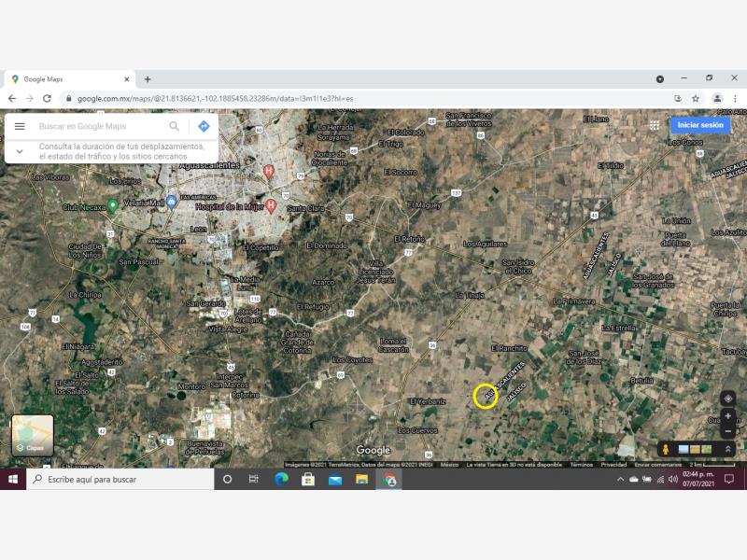This screenshot has width=747, height=560.
Task: Toggle the 2 km map scale
Action: coord(712,464)
